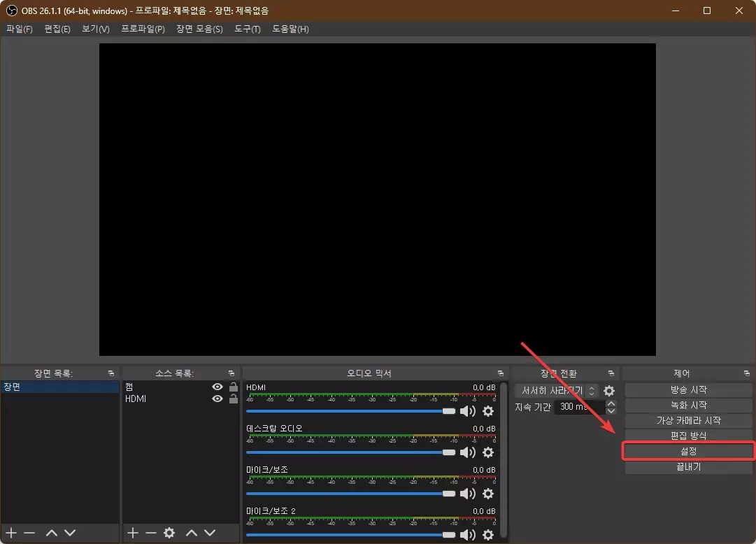The height and width of the screenshot is (544, 756).
Task: Click the 방송 시작 button
Action: (x=688, y=389)
